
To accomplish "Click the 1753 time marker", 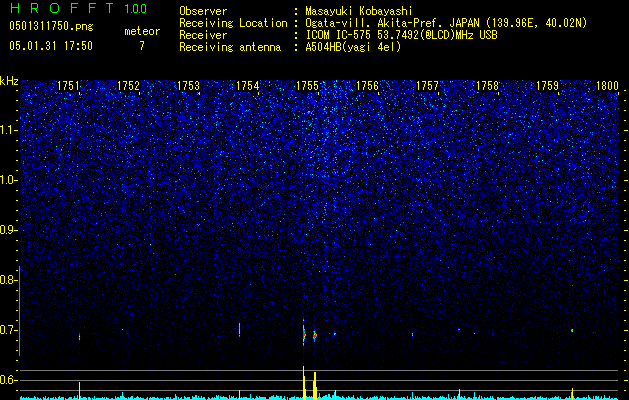I will coord(188,85).
